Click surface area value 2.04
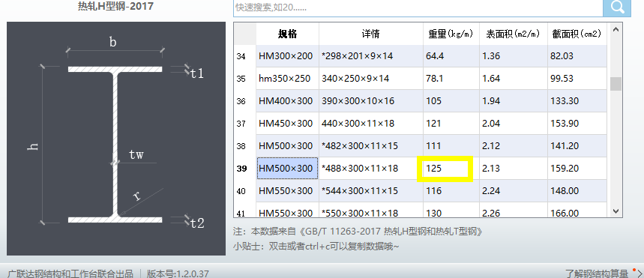Viewport: 644px width, 278px height. click(513, 124)
